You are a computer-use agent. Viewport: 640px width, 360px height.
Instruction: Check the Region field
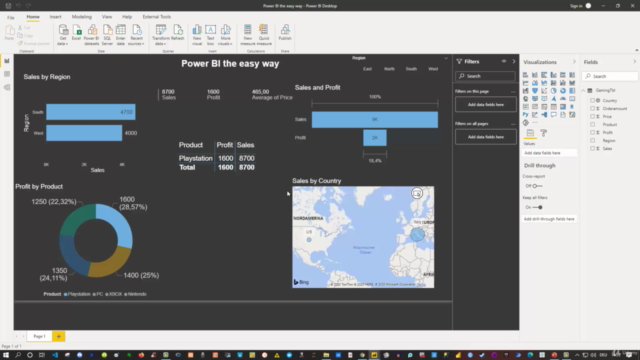(592, 140)
